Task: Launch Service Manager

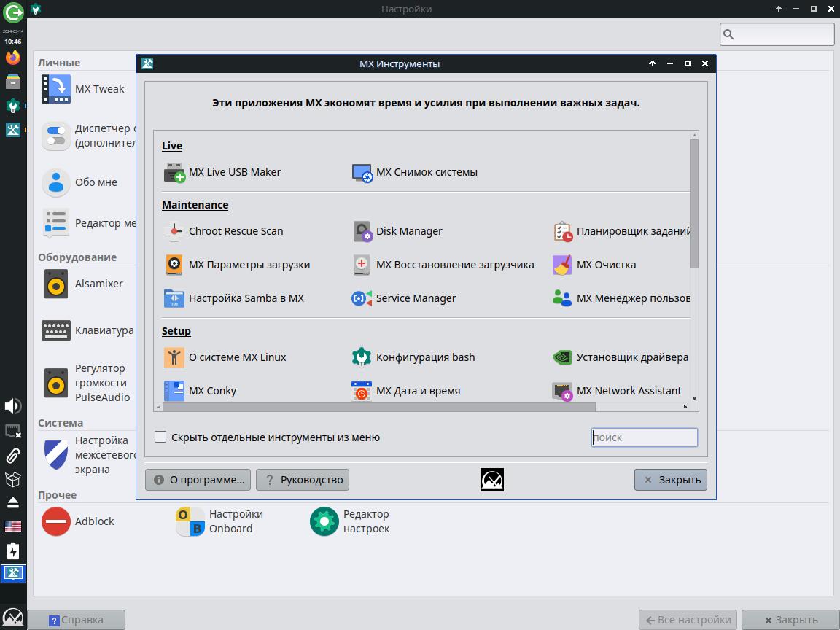Action: tap(404, 298)
